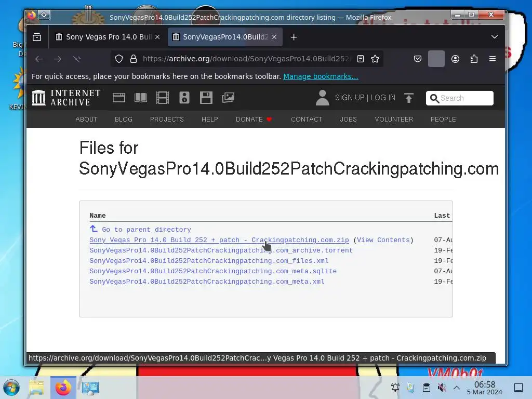Viewport: 532px width, 399px height.
Task: Open the _archive.torrent file link
Action: pos(221,250)
